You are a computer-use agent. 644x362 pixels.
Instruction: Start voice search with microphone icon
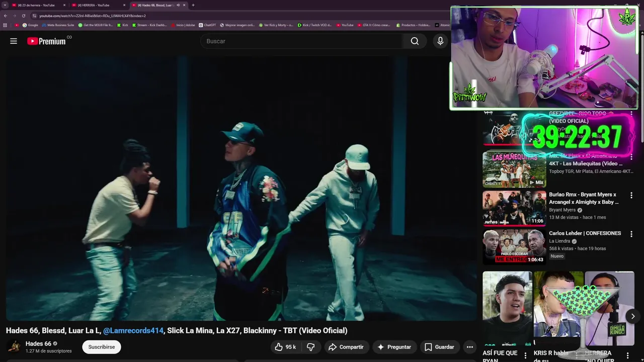click(x=440, y=41)
